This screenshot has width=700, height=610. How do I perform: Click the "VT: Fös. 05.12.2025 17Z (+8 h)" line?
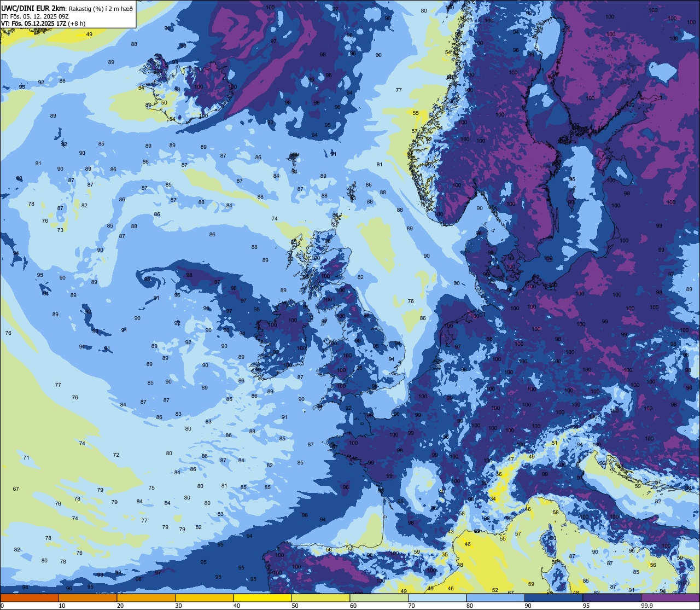[43, 24]
